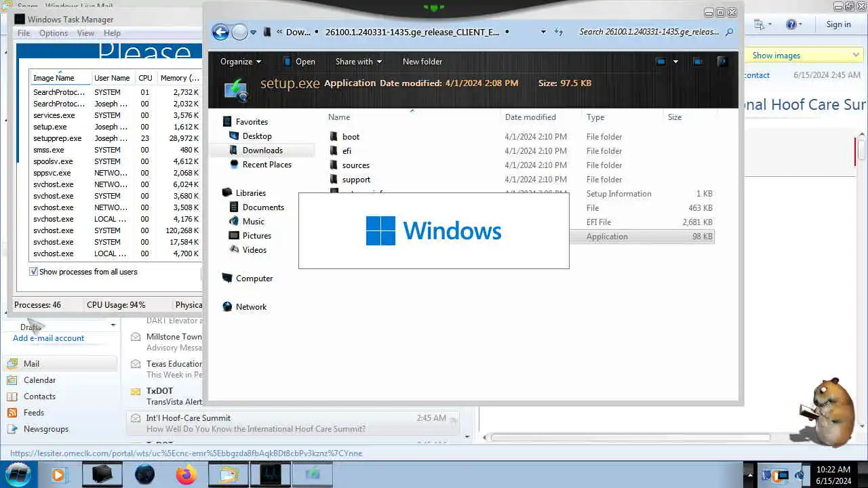Viewport: 868px width, 488px height.
Task: Change the view with the view icon
Action: pyautogui.click(x=661, y=62)
